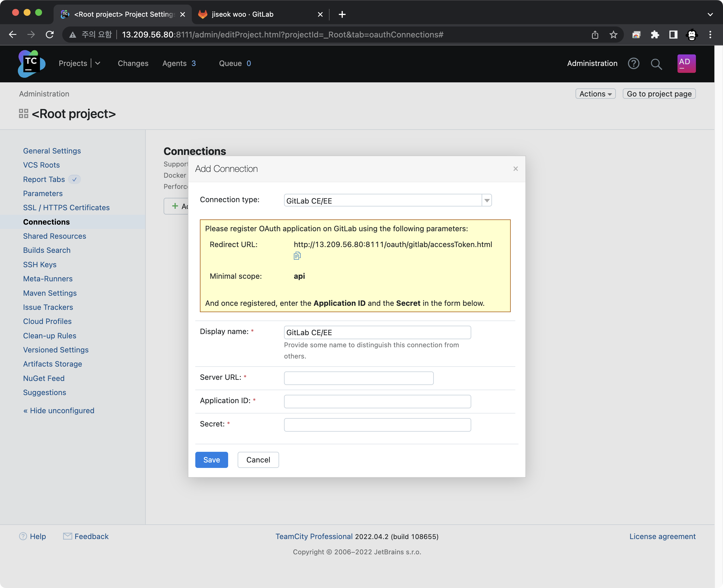Open Issue Trackers in sidebar
Image resolution: width=723 pixels, height=588 pixels.
pyautogui.click(x=48, y=307)
